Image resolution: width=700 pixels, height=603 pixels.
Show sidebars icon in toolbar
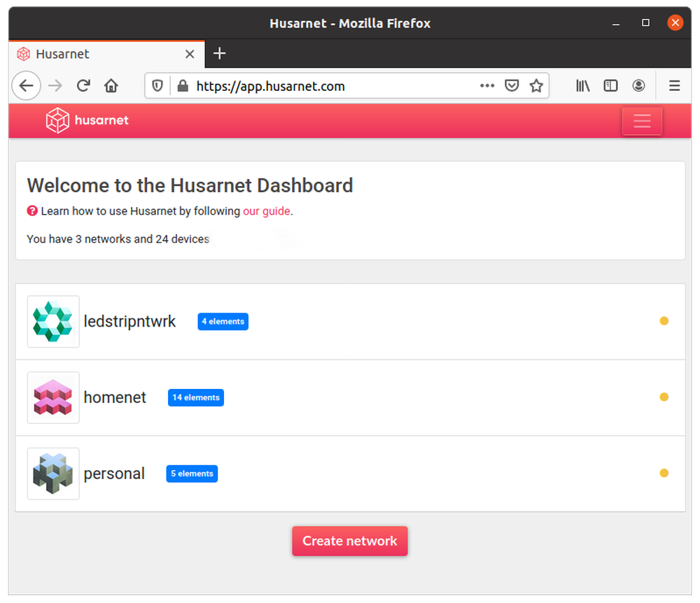pyautogui.click(x=610, y=85)
